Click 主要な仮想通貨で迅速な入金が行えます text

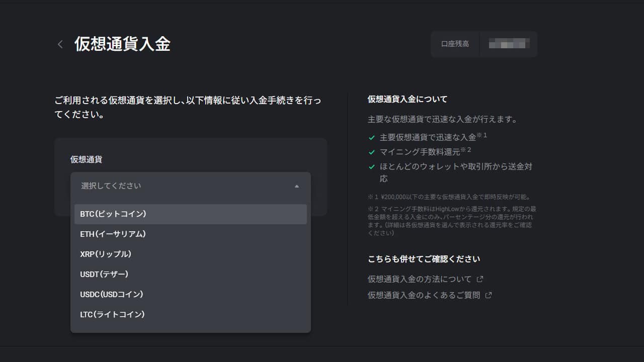(x=443, y=120)
